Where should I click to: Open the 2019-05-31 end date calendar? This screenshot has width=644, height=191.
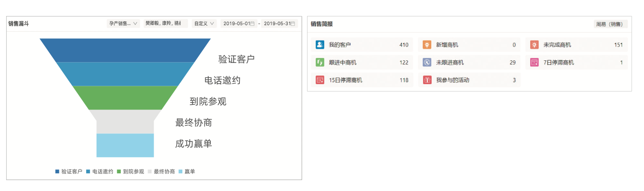[x=280, y=24]
